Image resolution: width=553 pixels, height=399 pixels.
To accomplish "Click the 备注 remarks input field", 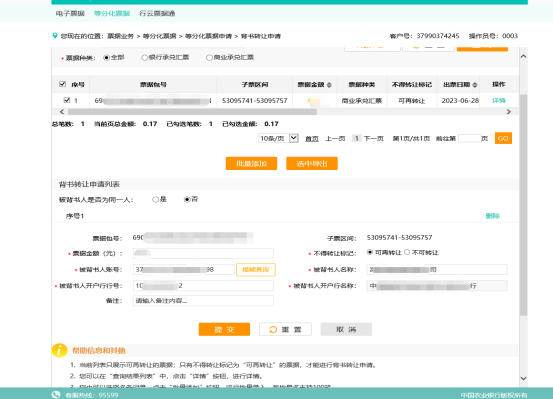I will tap(203, 301).
